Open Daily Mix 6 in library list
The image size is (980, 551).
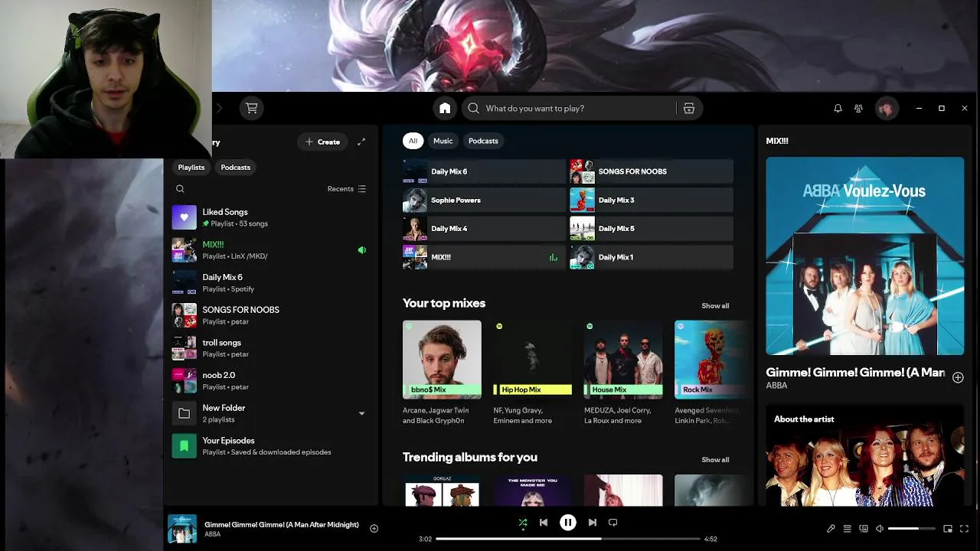click(271, 283)
